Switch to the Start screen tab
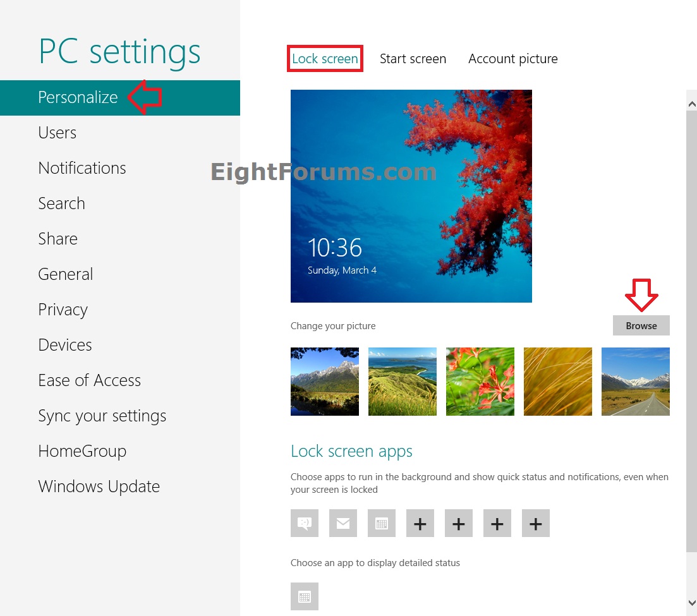The width and height of the screenshot is (697, 616). click(413, 58)
